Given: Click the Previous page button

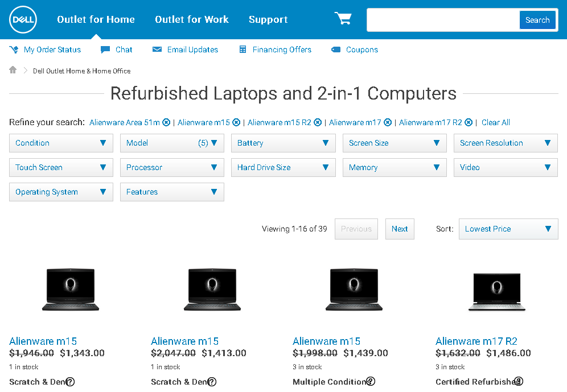Looking at the screenshot, I should 356,229.
